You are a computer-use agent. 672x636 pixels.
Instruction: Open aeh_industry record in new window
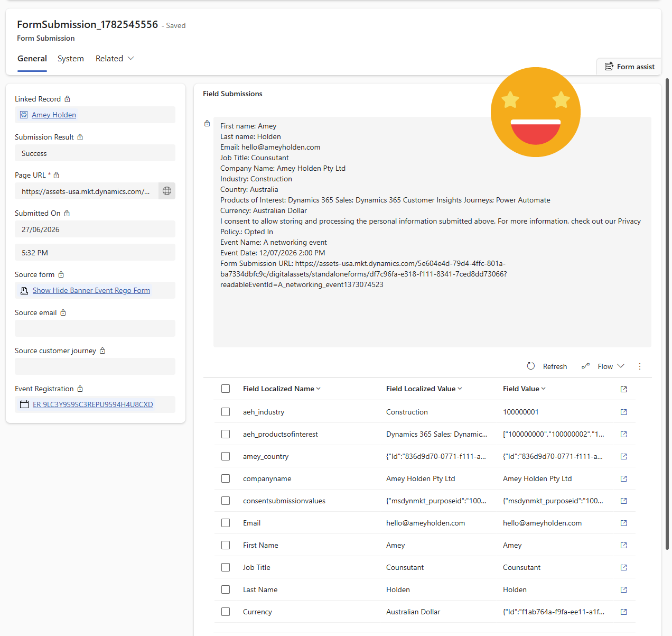[x=623, y=412]
